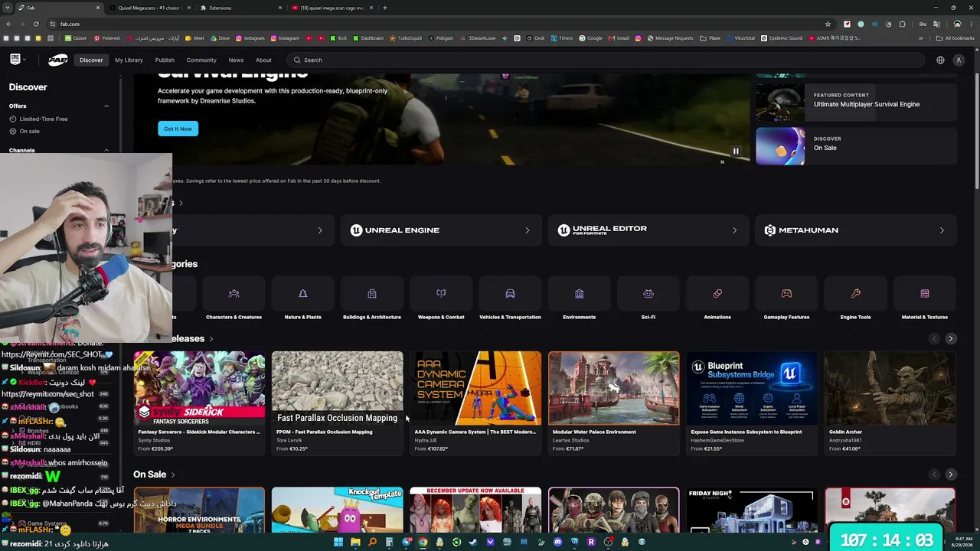Open the About page
This screenshot has height=551, width=980.
coord(263,60)
